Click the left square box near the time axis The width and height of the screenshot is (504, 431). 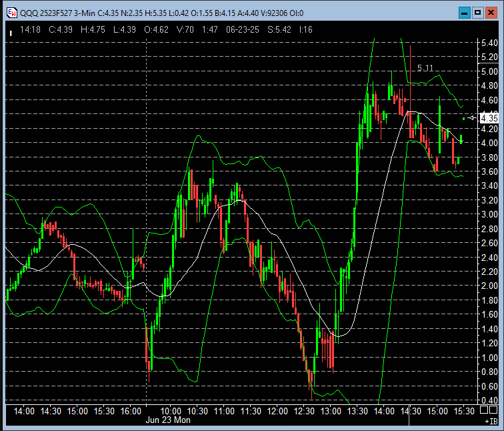[x=484, y=410]
